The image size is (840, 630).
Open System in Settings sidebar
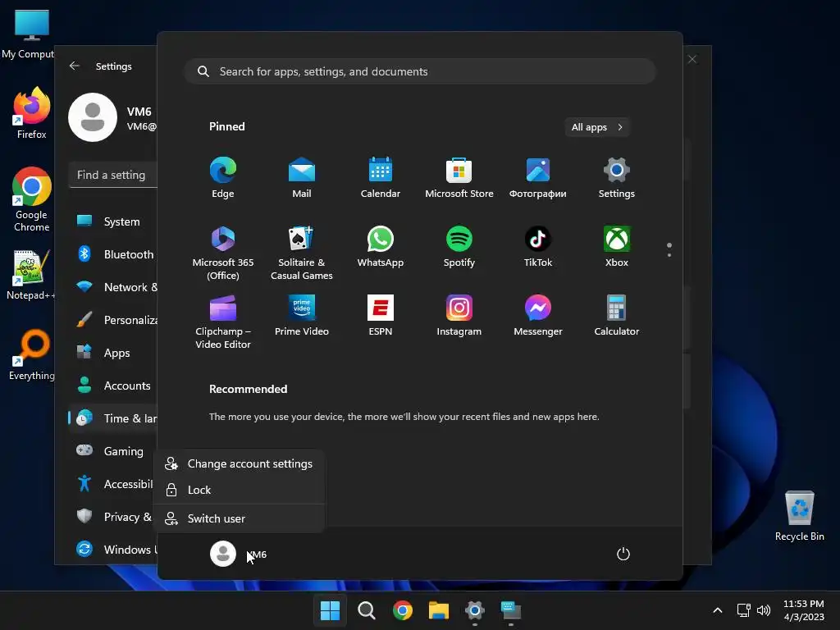(113, 221)
